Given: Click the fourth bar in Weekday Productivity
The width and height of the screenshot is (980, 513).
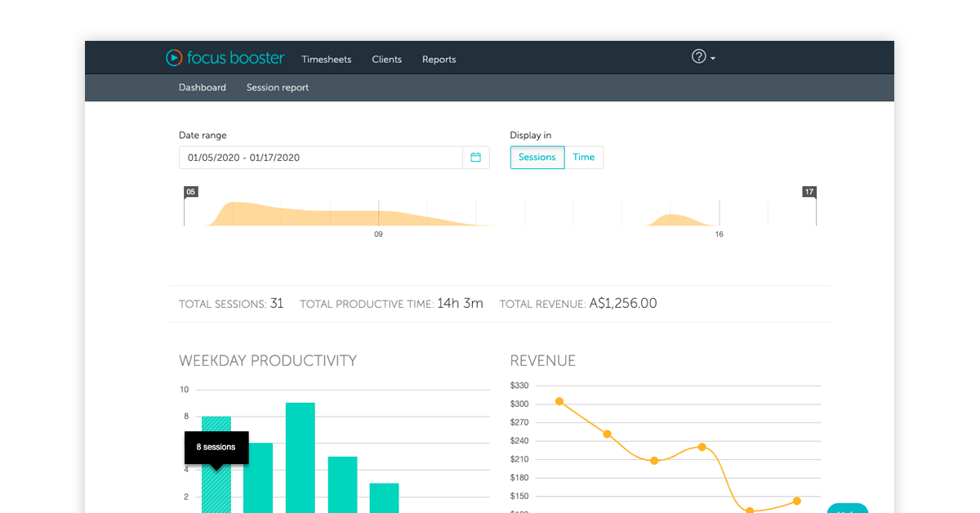Looking at the screenshot, I should click(x=343, y=484).
